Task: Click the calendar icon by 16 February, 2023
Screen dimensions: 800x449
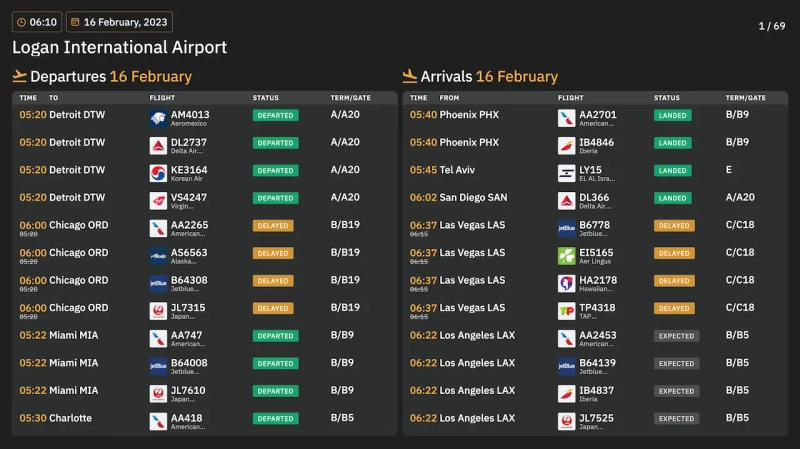Action: point(75,22)
